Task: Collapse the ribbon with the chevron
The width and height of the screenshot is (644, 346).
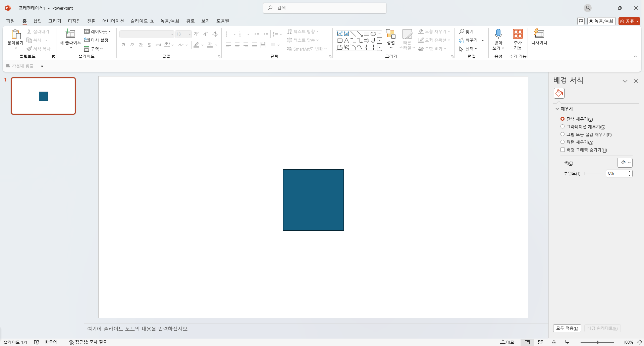Action: [635, 57]
